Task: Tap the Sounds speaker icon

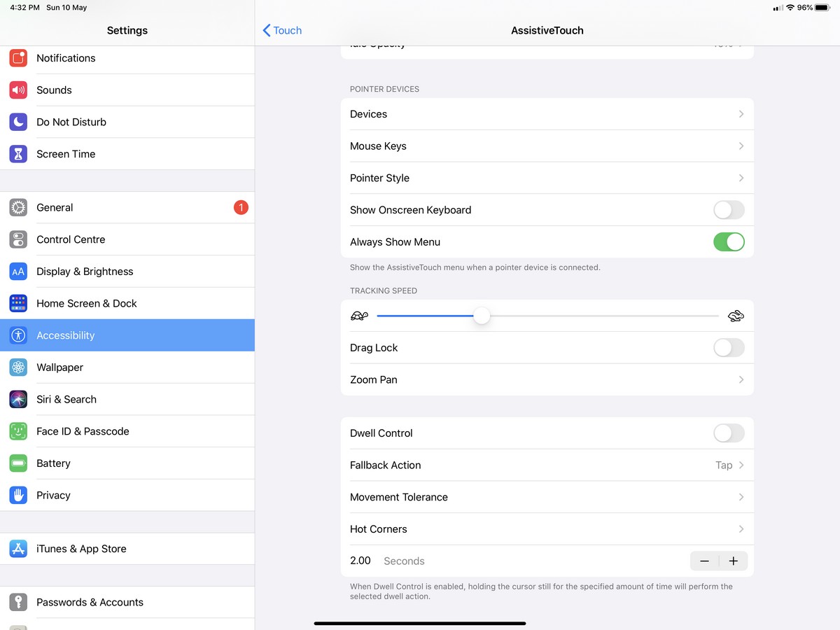Action: (18, 90)
